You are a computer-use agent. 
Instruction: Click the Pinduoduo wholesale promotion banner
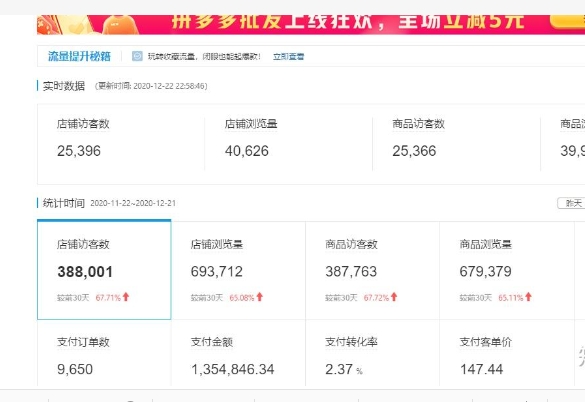(311, 24)
